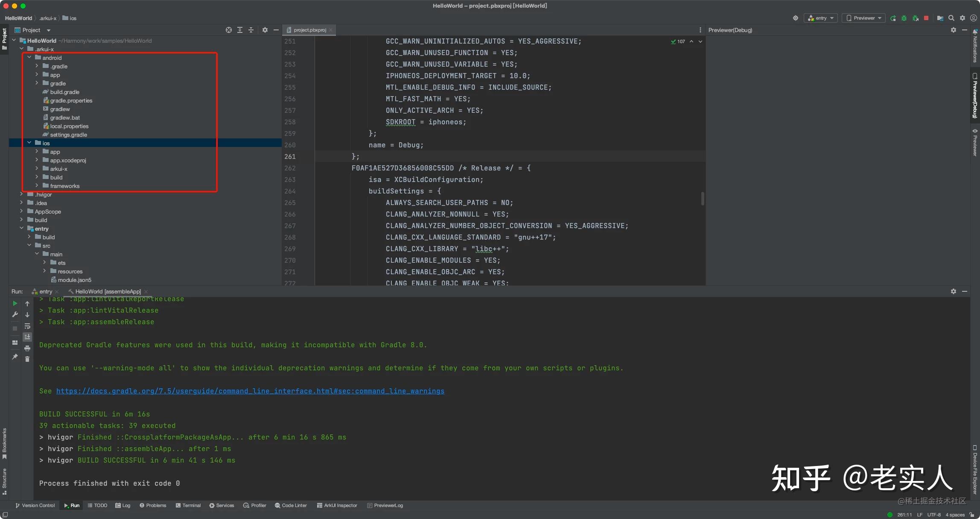Image resolution: width=980 pixels, height=519 pixels.
Task: Click UTF-8 encoding in status bar
Action: pyautogui.click(x=934, y=515)
